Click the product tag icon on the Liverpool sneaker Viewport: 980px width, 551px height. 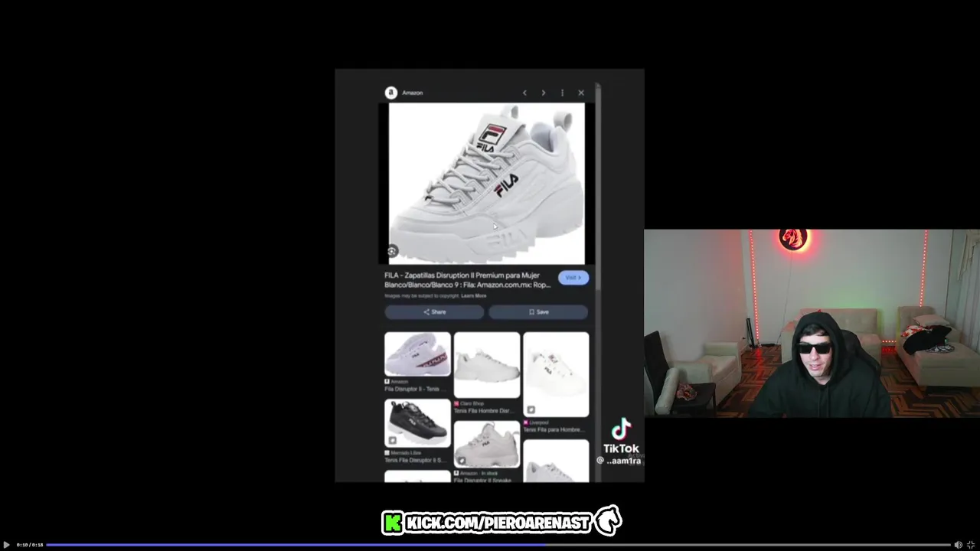click(531, 410)
